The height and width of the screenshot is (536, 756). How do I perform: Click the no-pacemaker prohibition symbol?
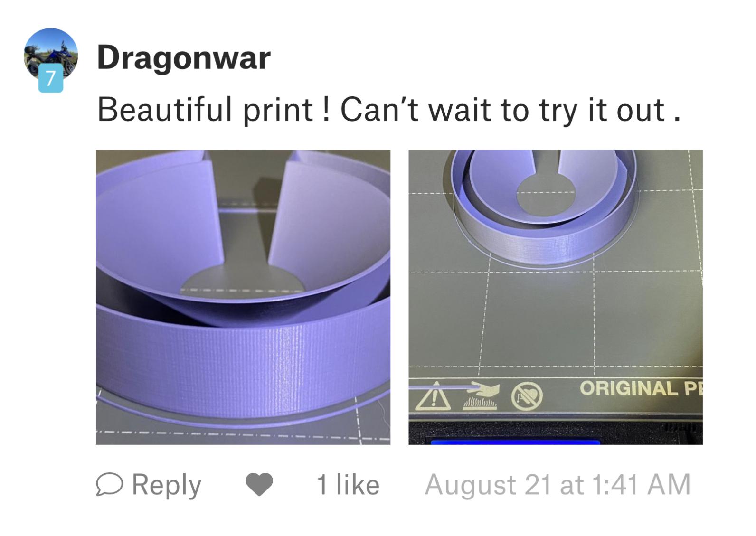527,396
